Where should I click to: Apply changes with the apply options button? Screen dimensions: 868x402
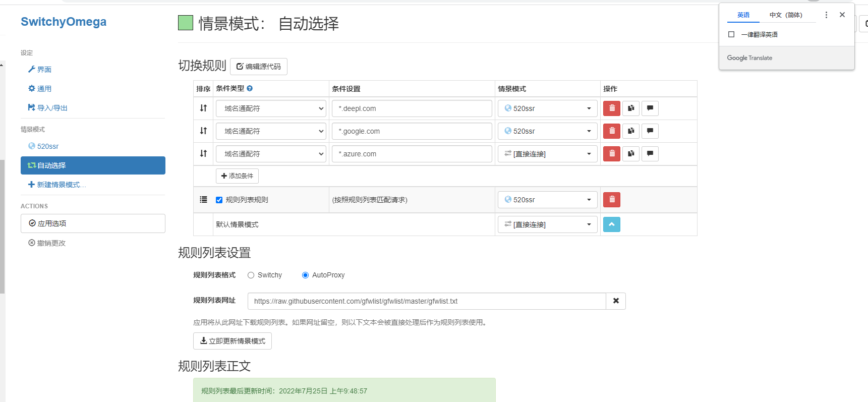[x=93, y=223]
